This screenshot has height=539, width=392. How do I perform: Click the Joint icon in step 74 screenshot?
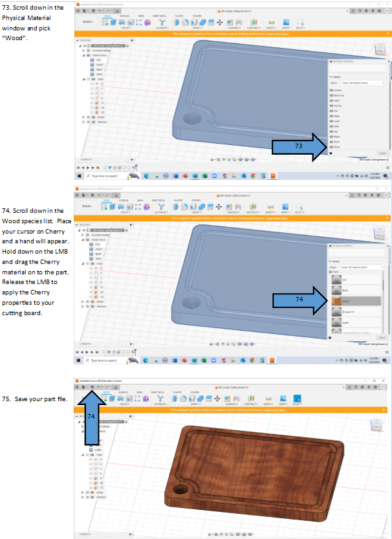[x=238, y=206]
